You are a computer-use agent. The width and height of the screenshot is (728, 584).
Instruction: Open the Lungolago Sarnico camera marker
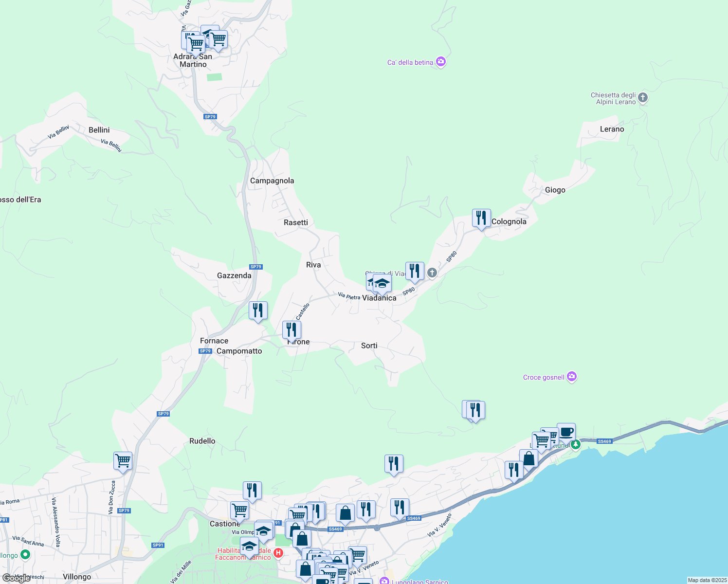tap(384, 581)
